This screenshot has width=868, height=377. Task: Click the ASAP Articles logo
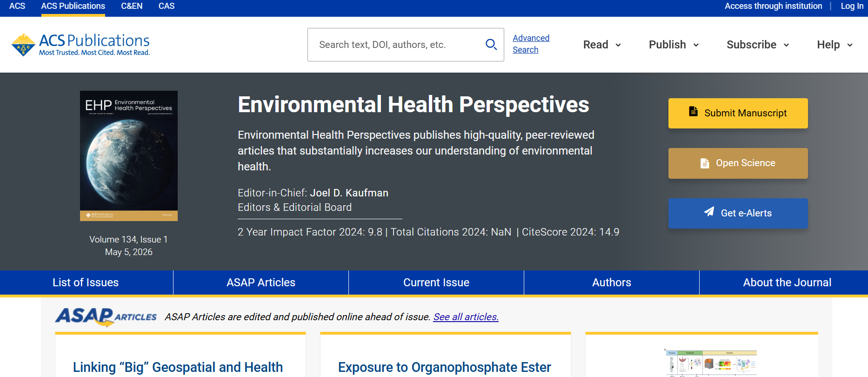pyautogui.click(x=106, y=317)
